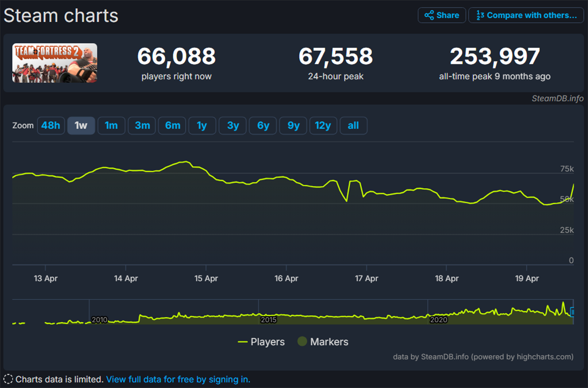Click the 75k y-axis label

(x=566, y=169)
